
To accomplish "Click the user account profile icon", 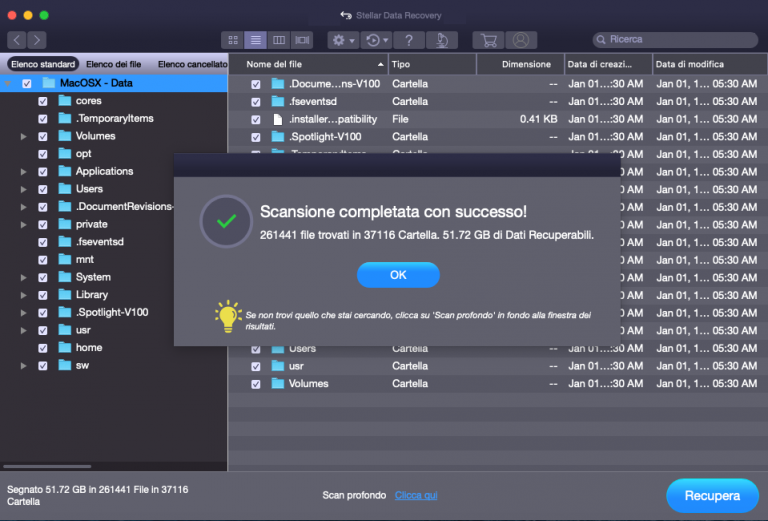I will pos(520,40).
